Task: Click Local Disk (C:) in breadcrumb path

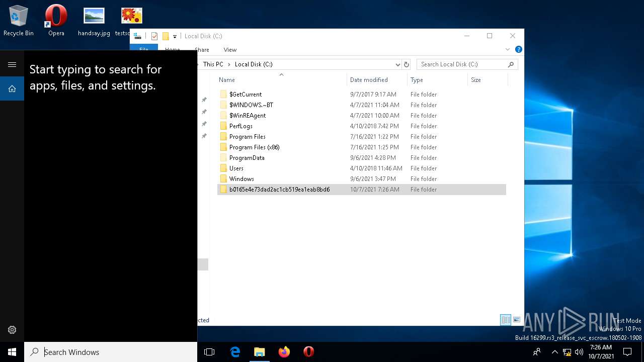Action: 254,64
